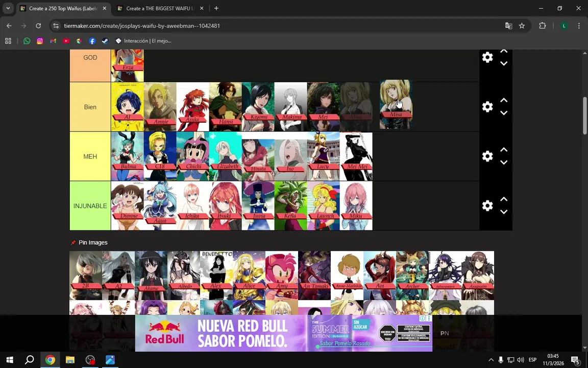Pick the Albedo image from the pool
The width and height of the screenshot is (588, 368).
pyautogui.click(x=184, y=275)
